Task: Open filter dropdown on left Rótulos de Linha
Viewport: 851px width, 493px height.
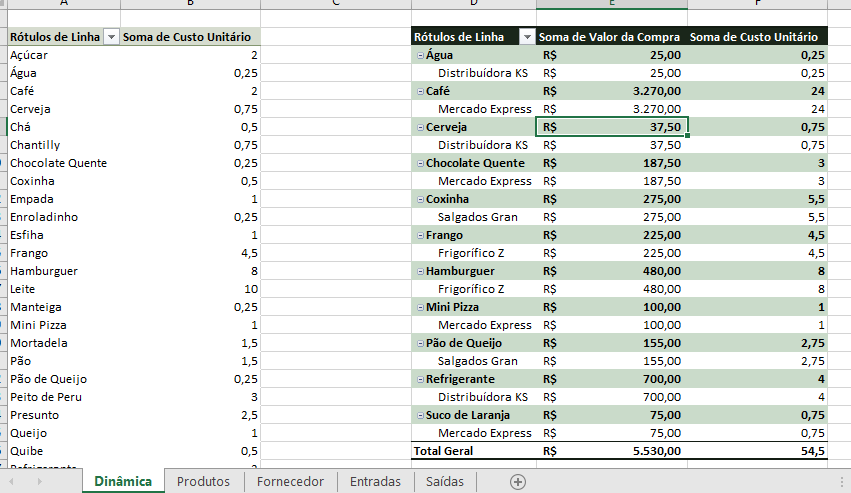Action: tap(111, 37)
